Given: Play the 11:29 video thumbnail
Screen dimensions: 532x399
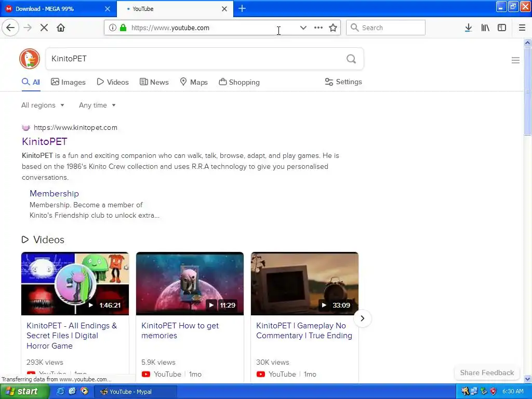Looking at the screenshot, I should [x=190, y=284].
